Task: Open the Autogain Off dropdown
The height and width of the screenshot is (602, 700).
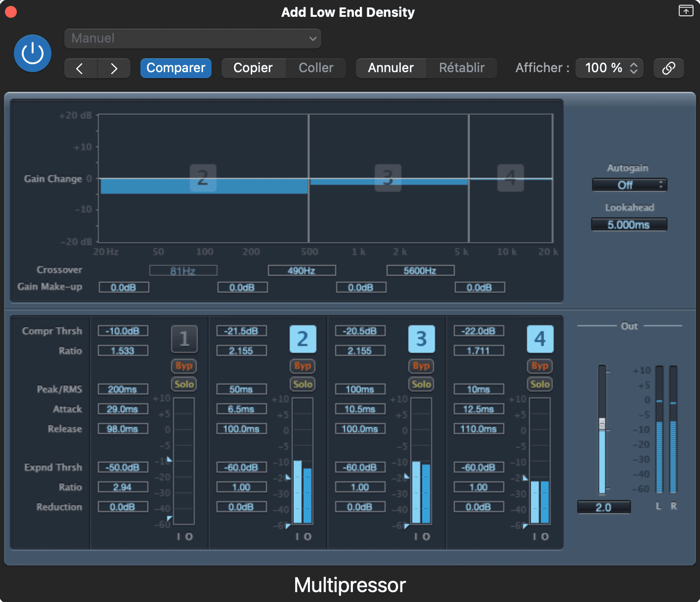Action: tap(629, 185)
